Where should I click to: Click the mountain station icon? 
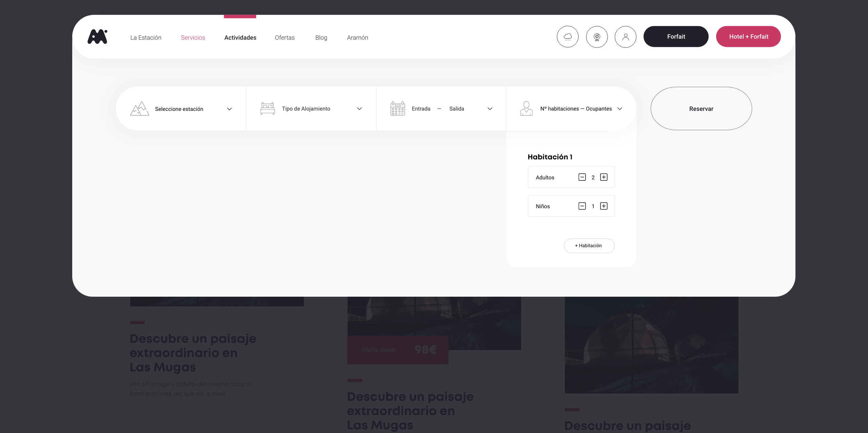pos(140,109)
